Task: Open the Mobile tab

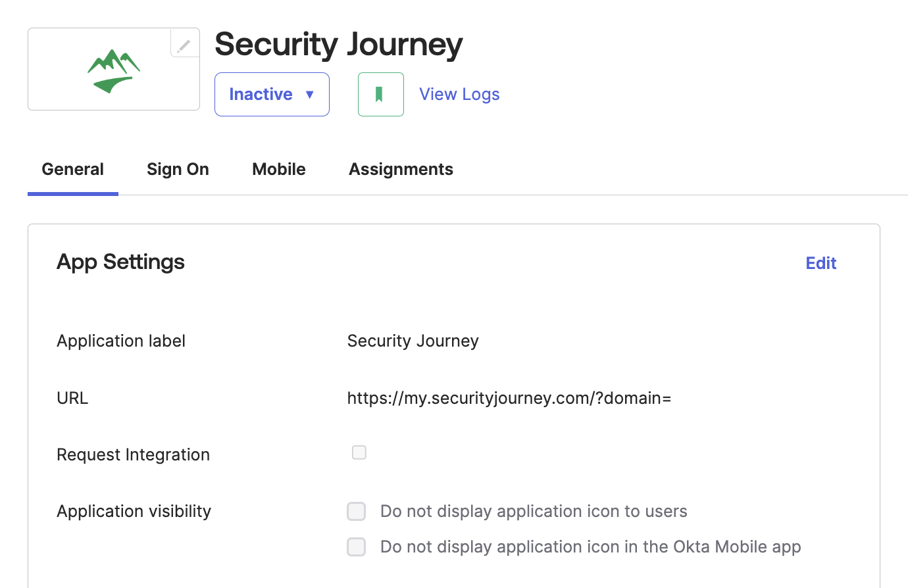Action: click(x=279, y=170)
